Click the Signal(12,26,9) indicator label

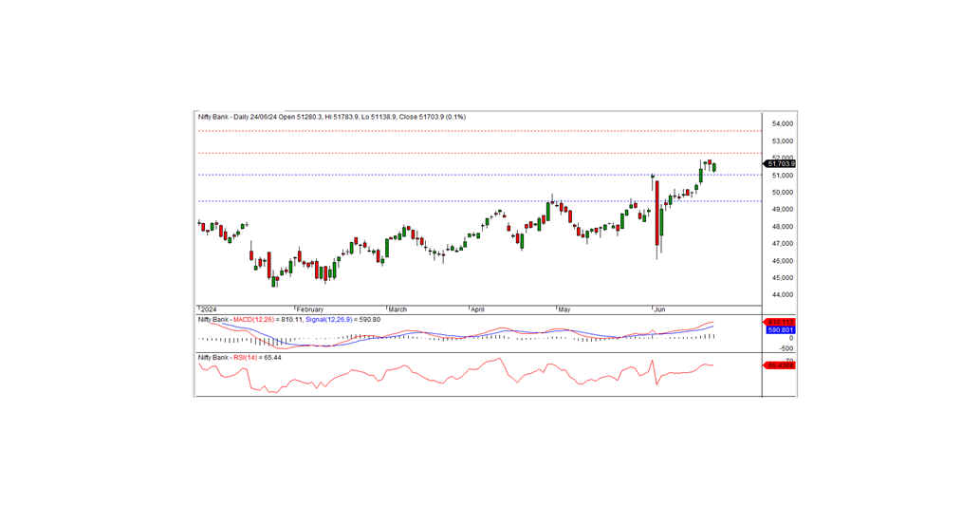click(x=330, y=320)
